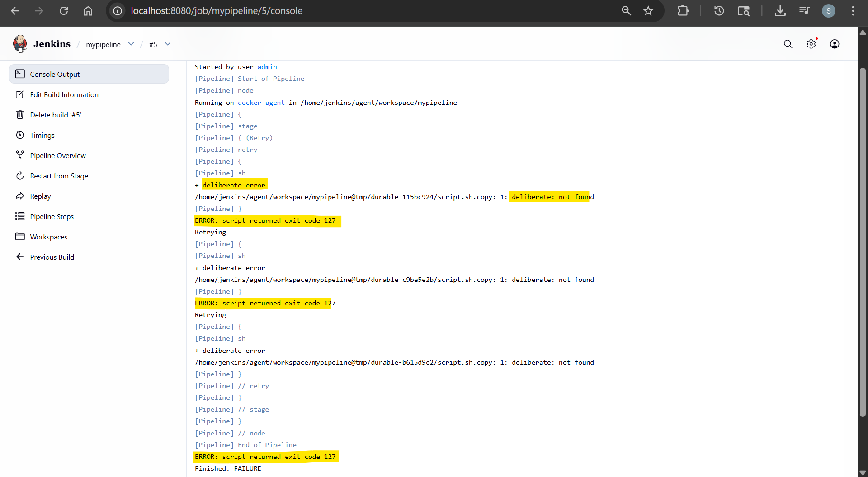Click the durable-c9be5e2b script path line
This screenshot has width=868, height=477.
click(394, 280)
